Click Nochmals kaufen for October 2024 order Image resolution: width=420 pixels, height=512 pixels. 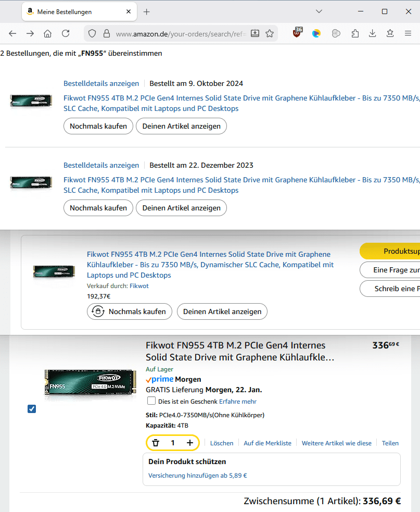[x=98, y=126]
